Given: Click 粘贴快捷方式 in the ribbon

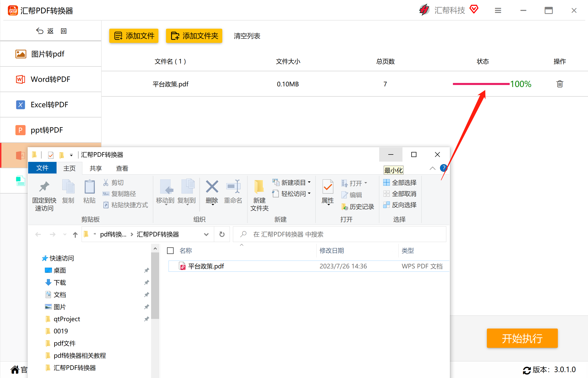Looking at the screenshot, I should 125,205.
